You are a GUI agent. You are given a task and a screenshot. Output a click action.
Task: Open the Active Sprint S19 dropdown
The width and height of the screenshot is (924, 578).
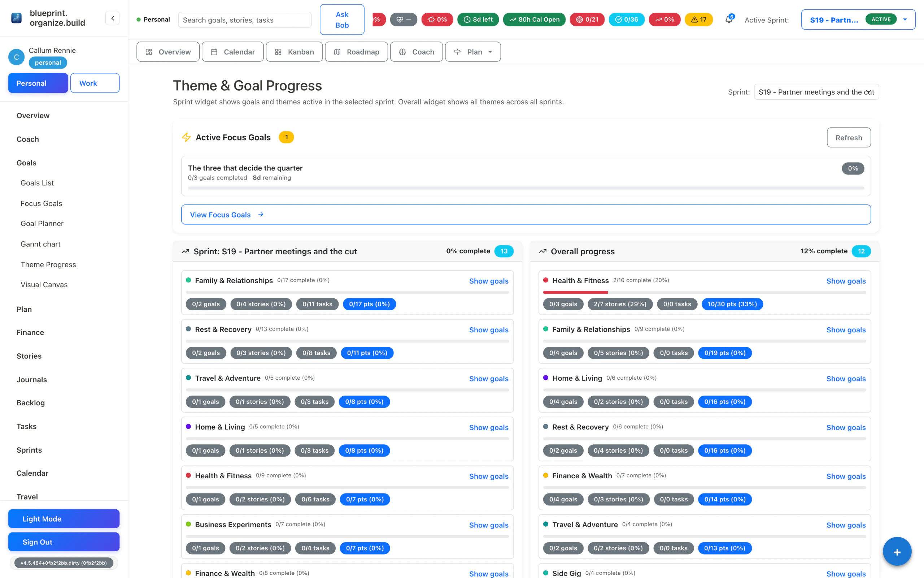(x=858, y=20)
